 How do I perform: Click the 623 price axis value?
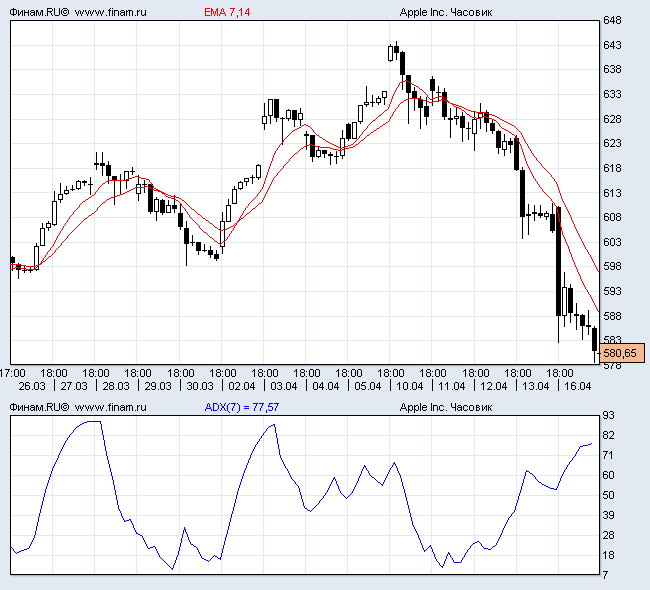pos(612,143)
